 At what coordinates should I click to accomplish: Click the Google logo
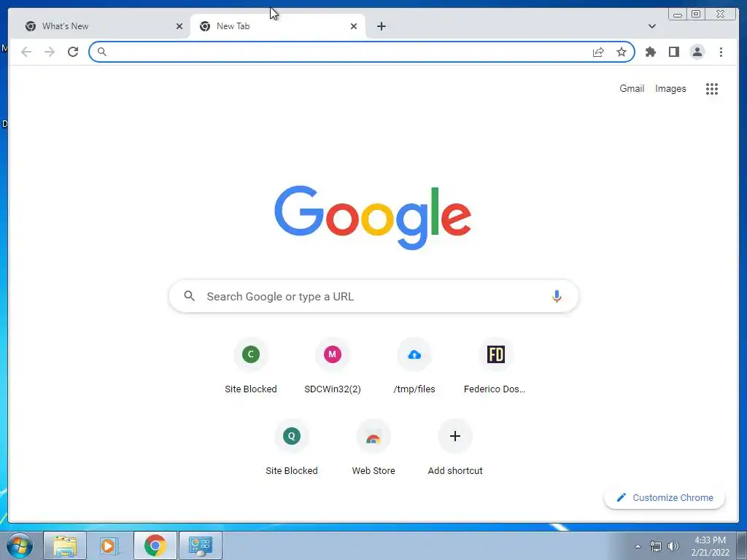[373, 217]
